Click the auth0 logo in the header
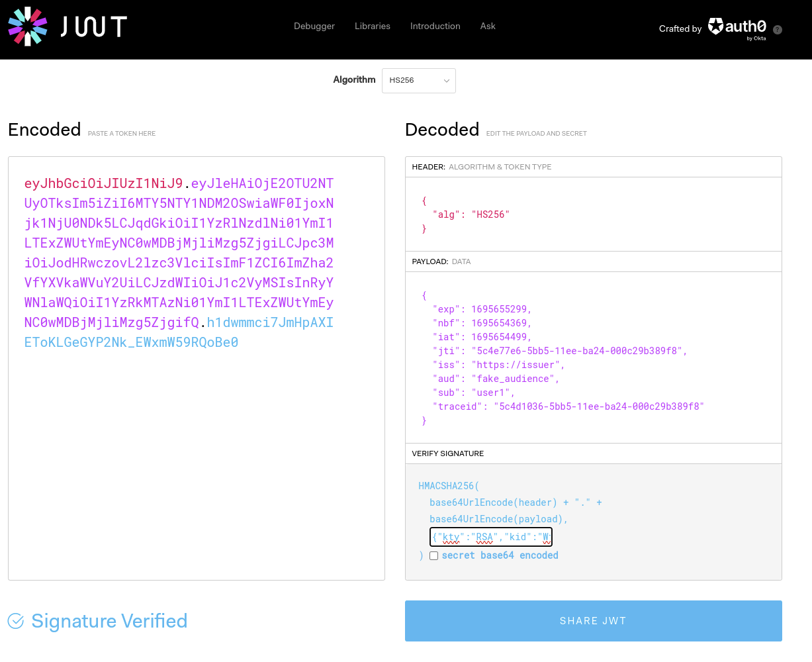Viewport: 812px width, 662px height. pyautogui.click(x=737, y=27)
